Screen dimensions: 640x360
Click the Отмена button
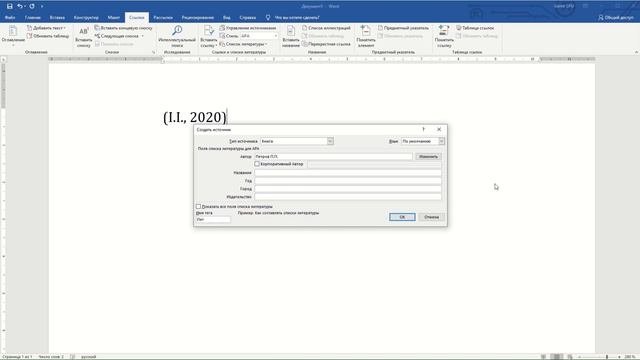pyautogui.click(x=431, y=217)
